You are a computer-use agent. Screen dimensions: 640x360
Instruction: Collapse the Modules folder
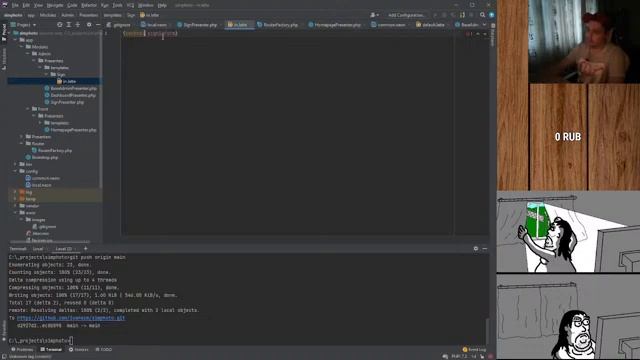click(22, 47)
